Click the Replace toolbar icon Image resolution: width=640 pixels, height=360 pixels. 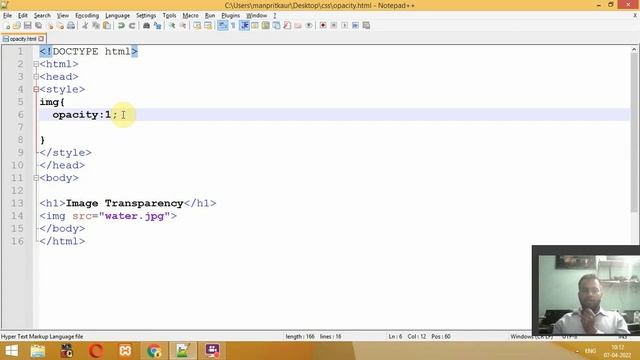[x=157, y=26]
